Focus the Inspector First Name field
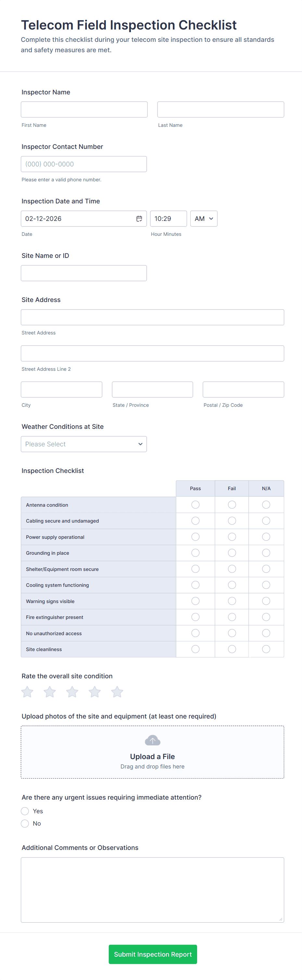 coord(84,110)
